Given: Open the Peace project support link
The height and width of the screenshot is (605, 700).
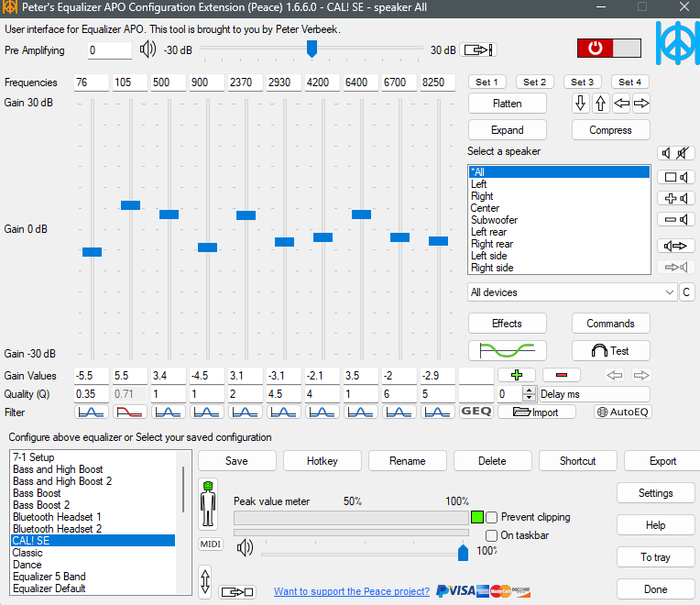Looking at the screenshot, I should click(352, 591).
